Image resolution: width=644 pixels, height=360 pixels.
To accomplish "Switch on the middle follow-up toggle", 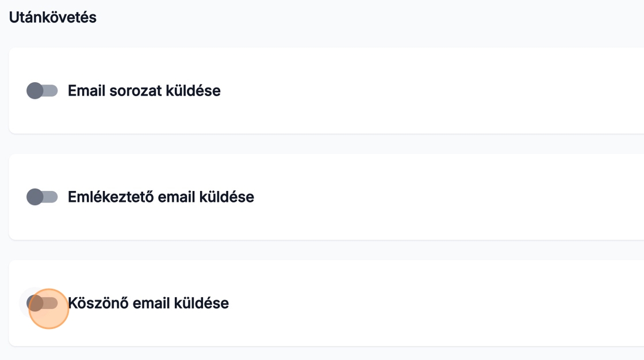I will (43, 197).
